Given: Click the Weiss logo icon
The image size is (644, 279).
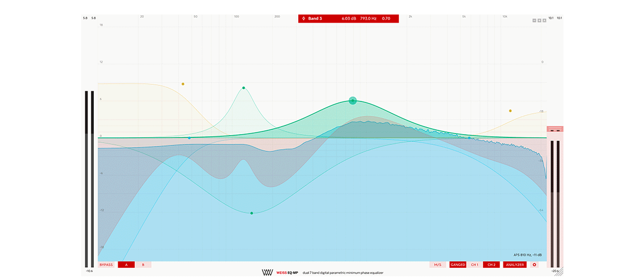Looking at the screenshot, I should click(267, 273).
